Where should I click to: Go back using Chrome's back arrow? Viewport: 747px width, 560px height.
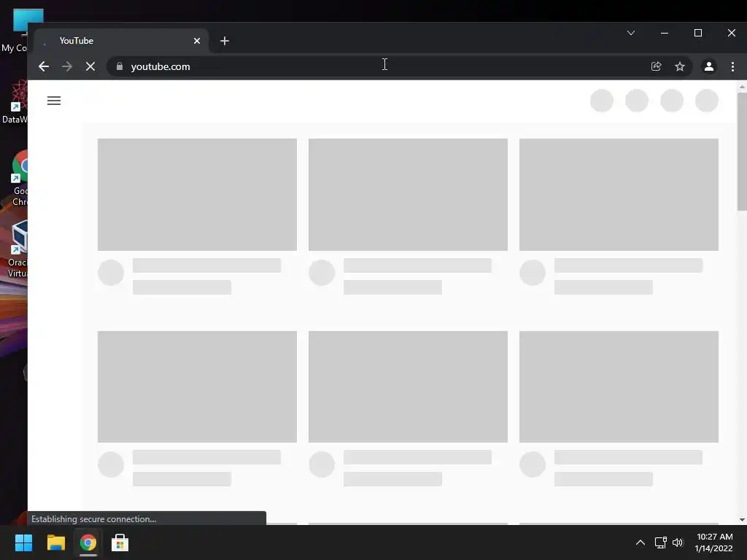pyautogui.click(x=44, y=66)
